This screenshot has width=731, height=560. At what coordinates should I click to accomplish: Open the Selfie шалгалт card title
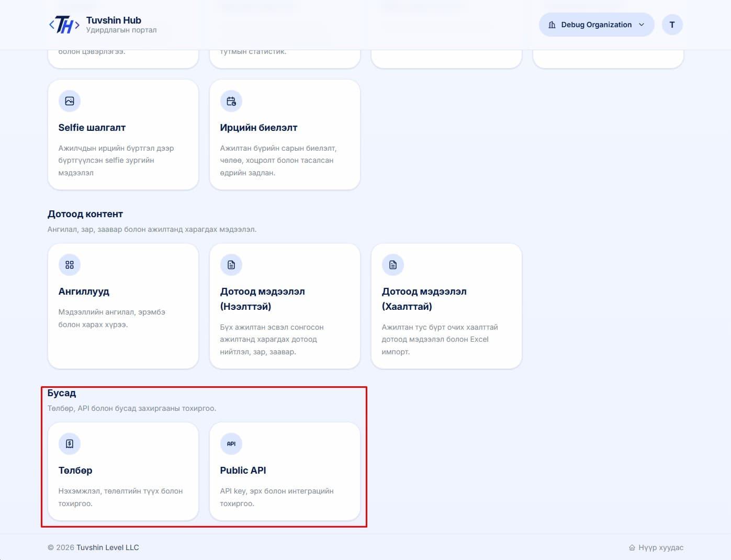point(92,128)
